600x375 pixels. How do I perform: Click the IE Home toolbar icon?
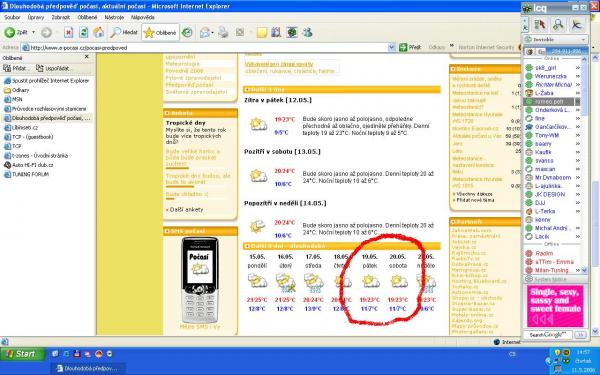pyautogui.click(x=99, y=33)
